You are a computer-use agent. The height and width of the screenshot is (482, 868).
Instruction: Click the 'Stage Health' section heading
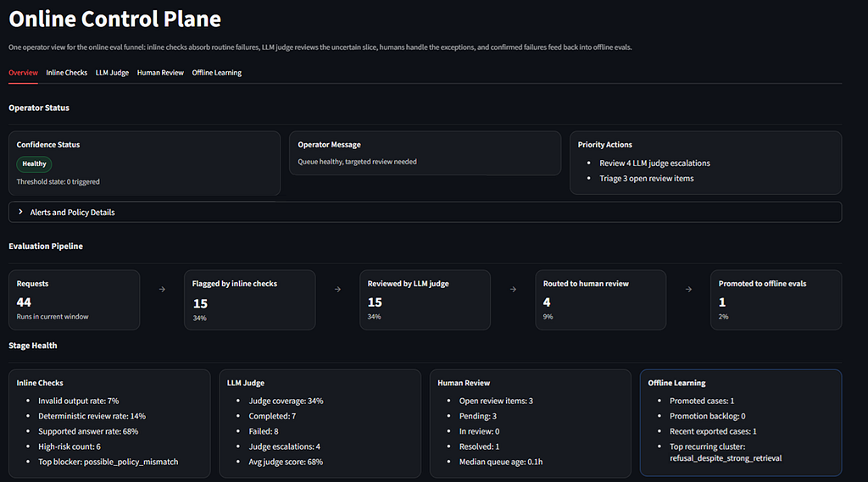click(x=33, y=346)
